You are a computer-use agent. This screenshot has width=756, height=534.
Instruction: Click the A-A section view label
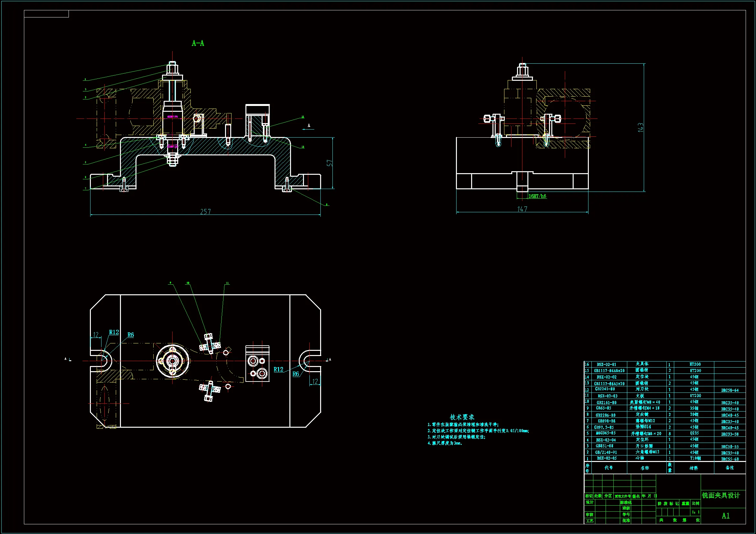click(198, 43)
